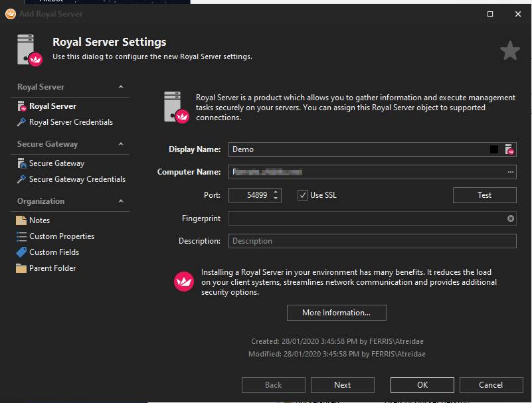The width and height of the screenshot is (532, 403).
Task: Confirm with the OK button
Action: click(422, 385)
